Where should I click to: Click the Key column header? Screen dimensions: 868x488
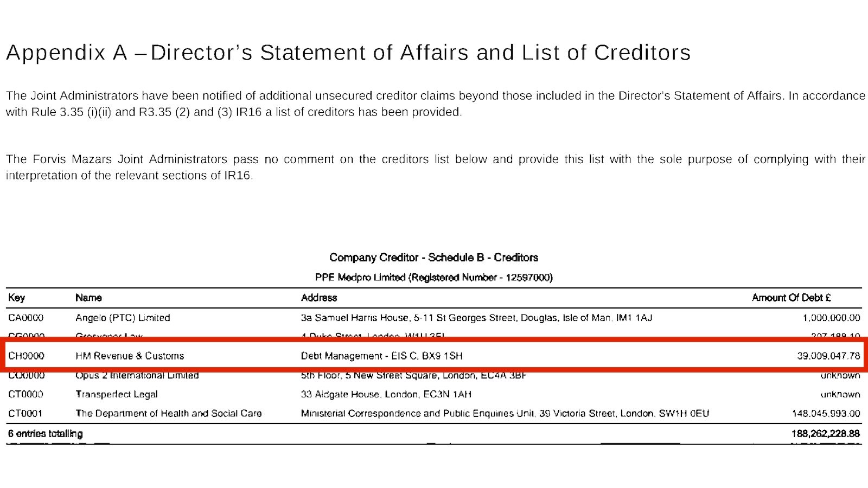(x=16, y=298)
